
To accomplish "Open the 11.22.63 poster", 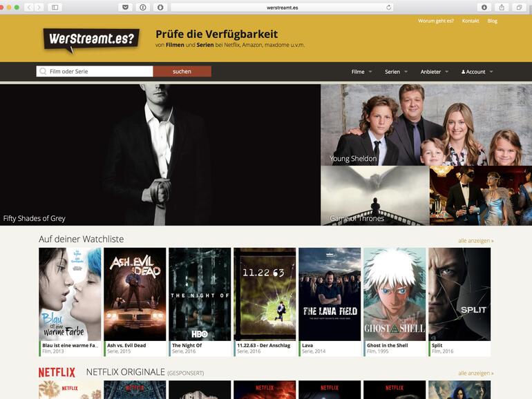I will click(265, 294).
